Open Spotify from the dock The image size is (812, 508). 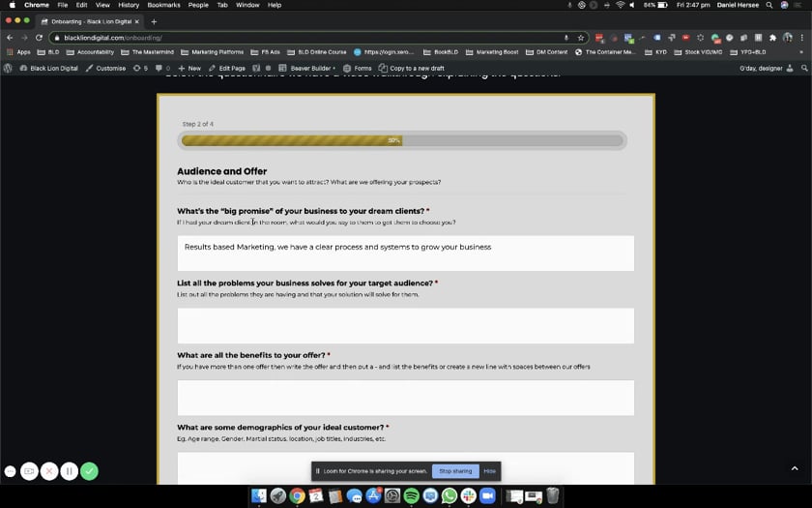(411, 495)
